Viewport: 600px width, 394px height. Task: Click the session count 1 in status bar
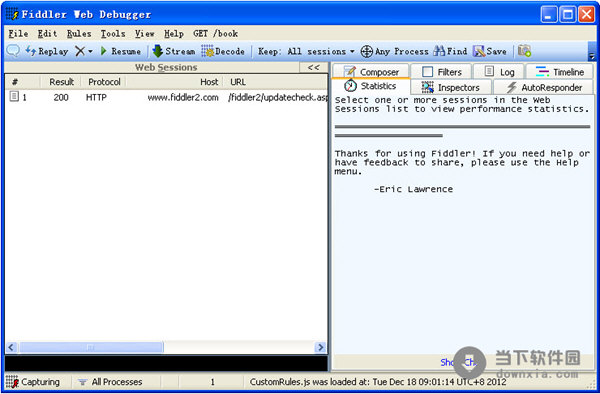(212, 382)
